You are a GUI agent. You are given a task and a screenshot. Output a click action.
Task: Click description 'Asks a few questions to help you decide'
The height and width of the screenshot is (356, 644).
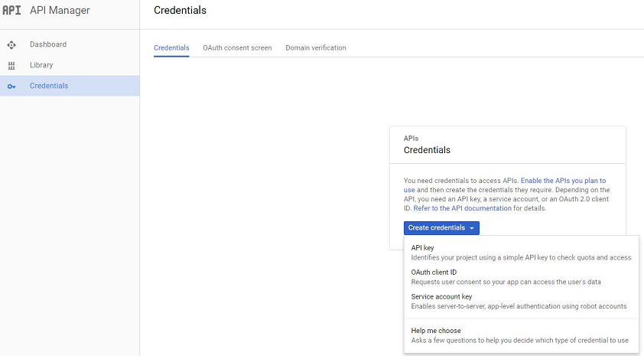tap(519, 341)
